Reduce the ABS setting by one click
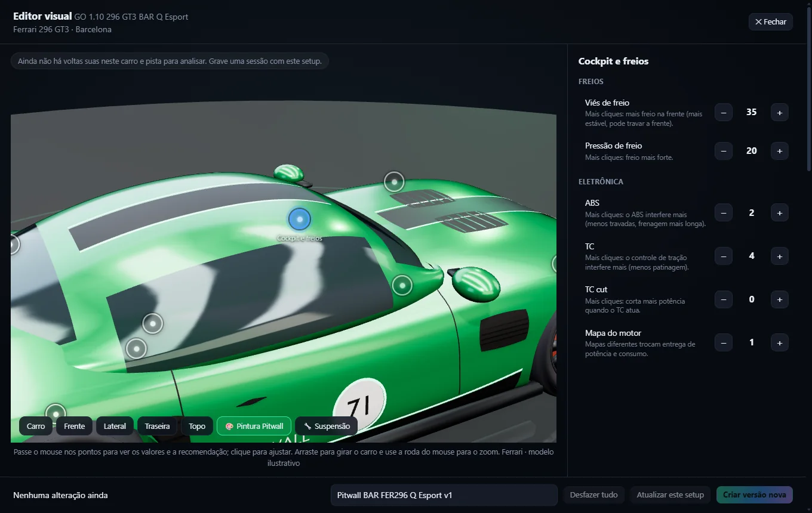This screenshot has height=513, width=812. click(724, 213)
